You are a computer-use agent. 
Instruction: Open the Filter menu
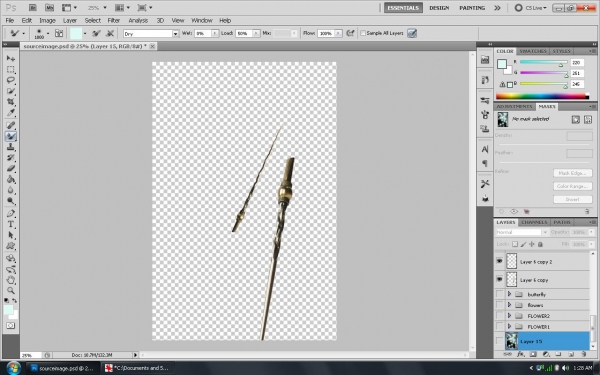(x=114, y=21)
